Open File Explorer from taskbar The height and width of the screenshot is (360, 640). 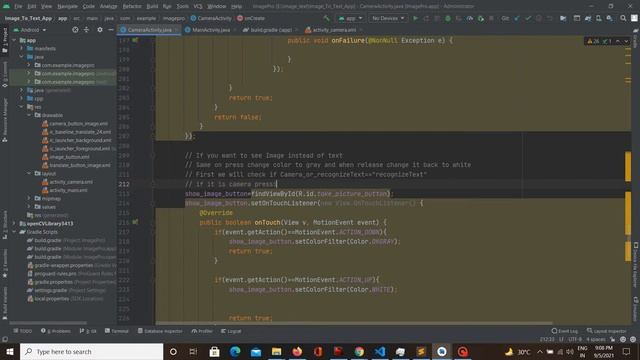[x=276, y=351]
